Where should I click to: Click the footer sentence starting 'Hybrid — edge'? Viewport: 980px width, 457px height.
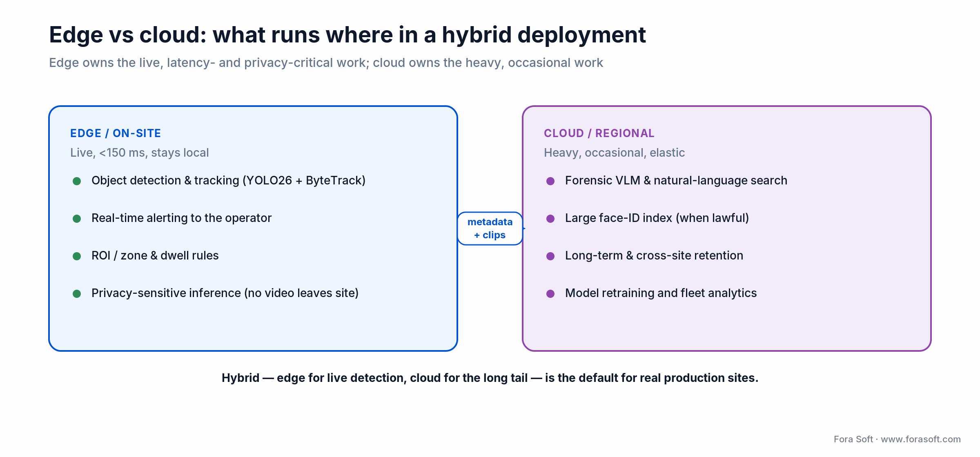490,378
